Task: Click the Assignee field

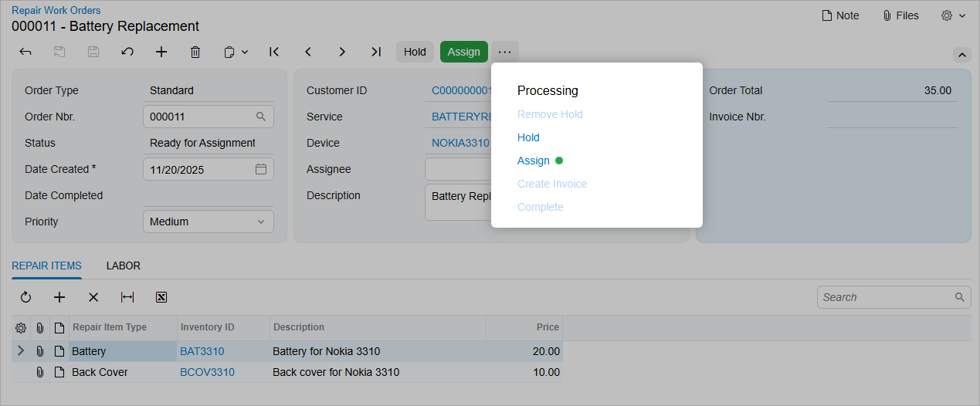Action: click(458, 169)
